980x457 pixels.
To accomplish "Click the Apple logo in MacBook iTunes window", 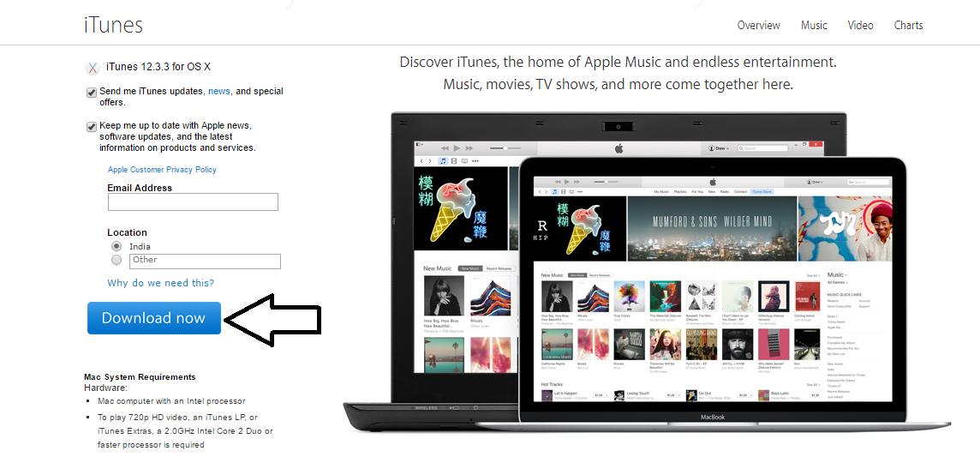I will click(712, 181).
